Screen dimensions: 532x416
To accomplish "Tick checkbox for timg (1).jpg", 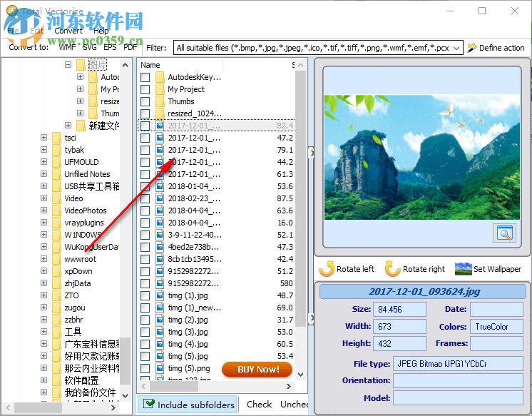I will coord(145,295).
